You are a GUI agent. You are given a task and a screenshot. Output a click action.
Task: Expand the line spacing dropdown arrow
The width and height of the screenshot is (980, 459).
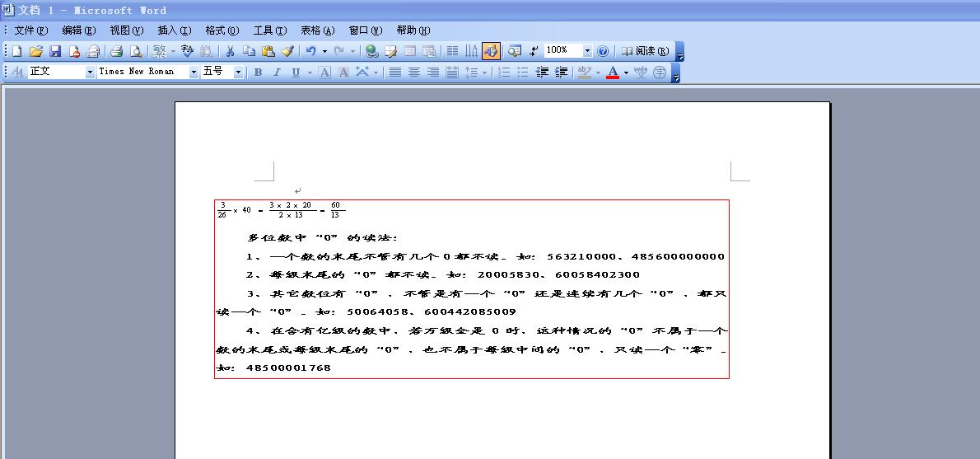click(484, 72)
